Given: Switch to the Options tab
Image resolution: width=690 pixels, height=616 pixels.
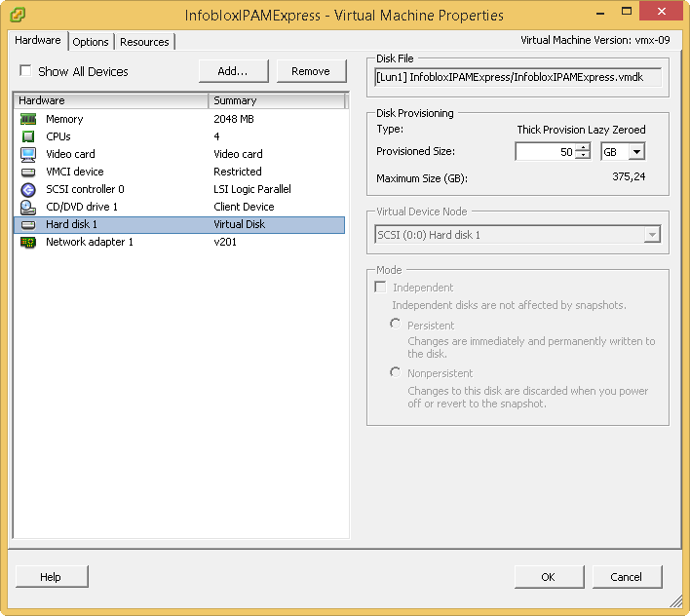Looking at the screenshot, I should pos(91,42).
